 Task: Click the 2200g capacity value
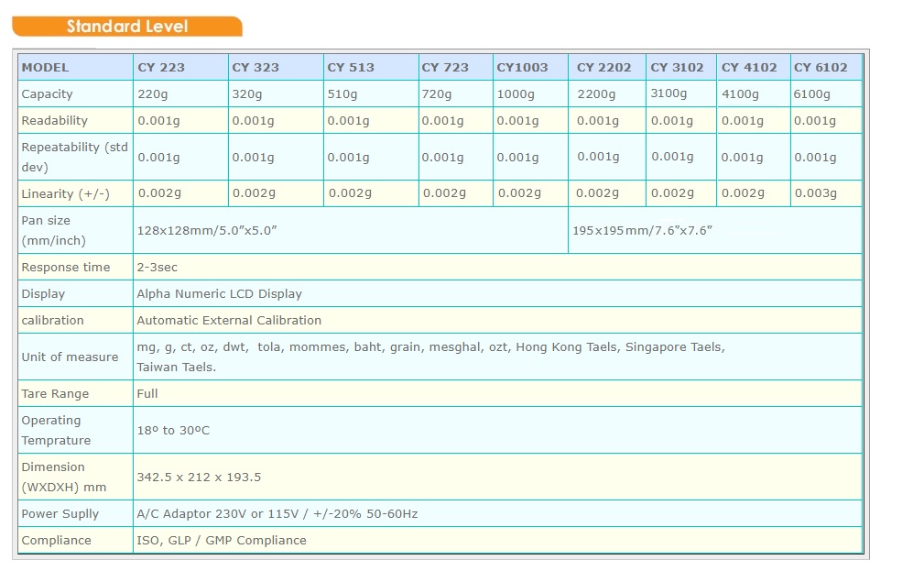pyautogui.click(x=596, y=93)
